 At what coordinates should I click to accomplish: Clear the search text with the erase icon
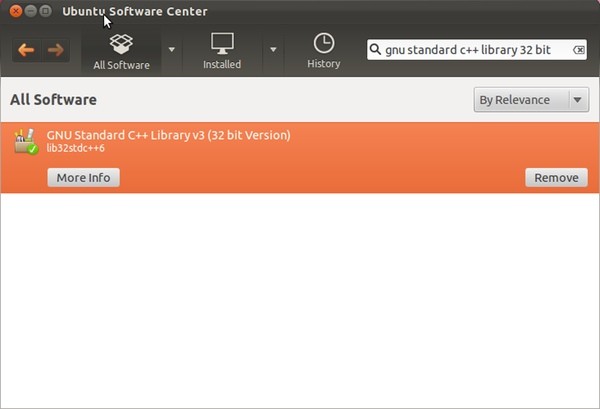click(x=579, y=50)
